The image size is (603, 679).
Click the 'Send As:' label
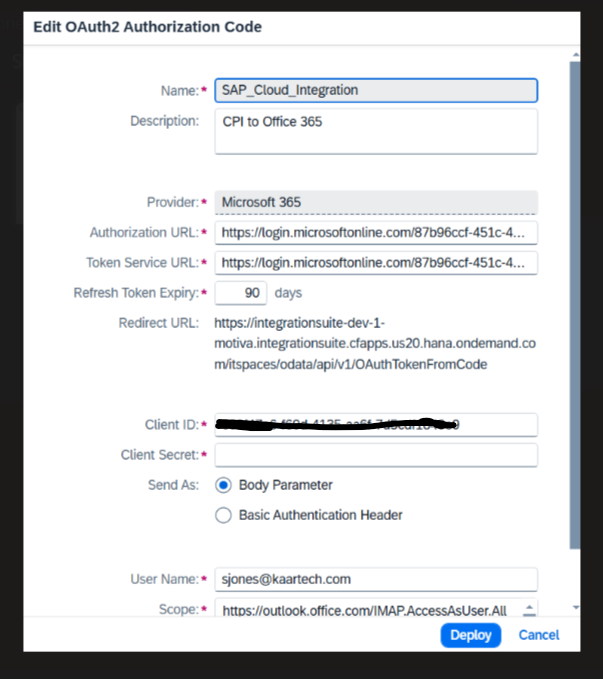tap(173, 485)
